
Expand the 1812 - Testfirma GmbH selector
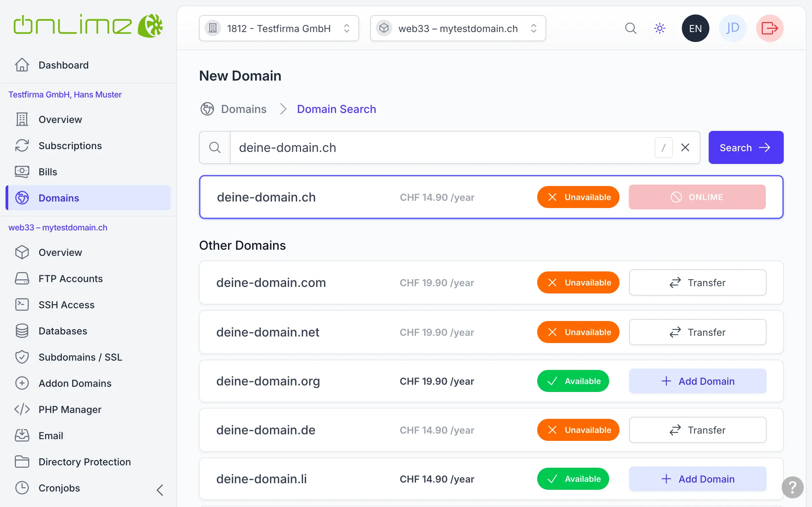279,28
